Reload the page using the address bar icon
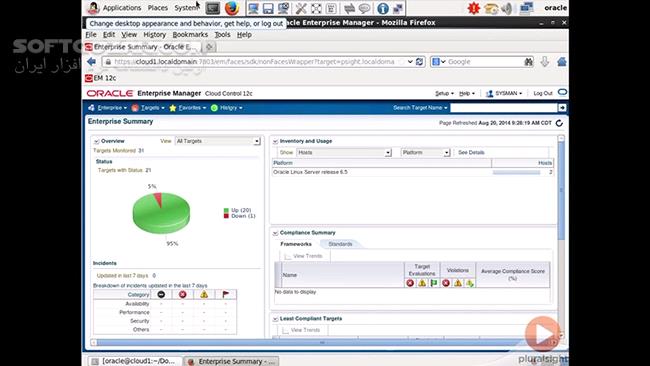Image resolution: width=650 pixels, height=366 pixels. pyautogui.click(x=420, y=62)
